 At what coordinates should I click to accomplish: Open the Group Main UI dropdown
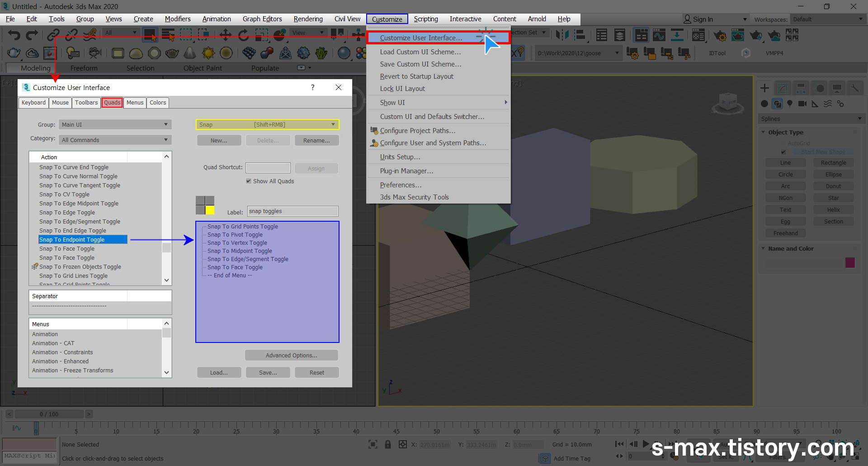[x=115, y=124]
